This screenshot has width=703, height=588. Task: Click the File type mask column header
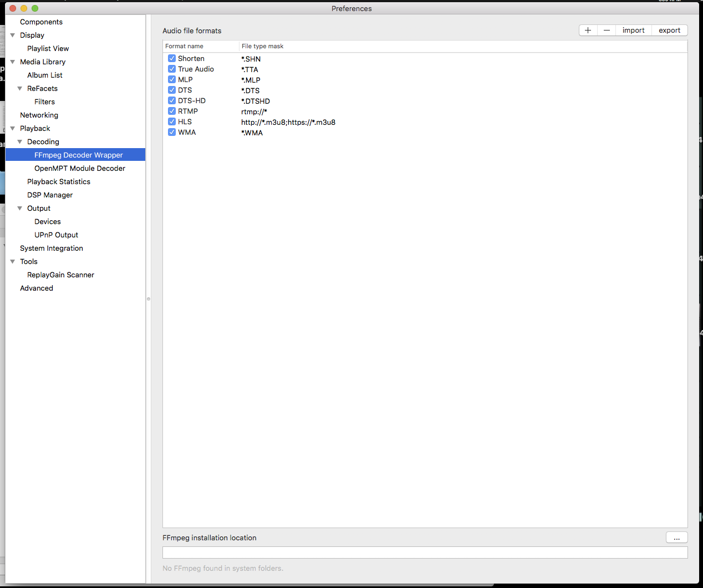pos(262,46)
